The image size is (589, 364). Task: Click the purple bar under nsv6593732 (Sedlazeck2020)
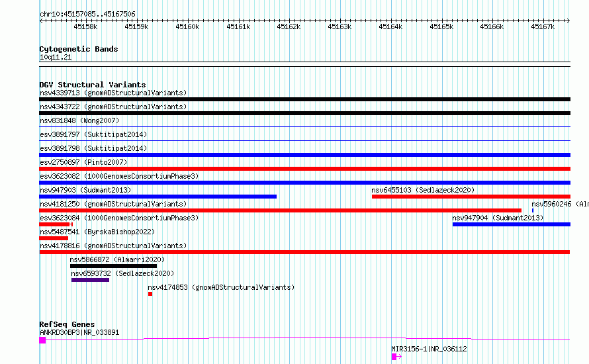coord(90,280)
